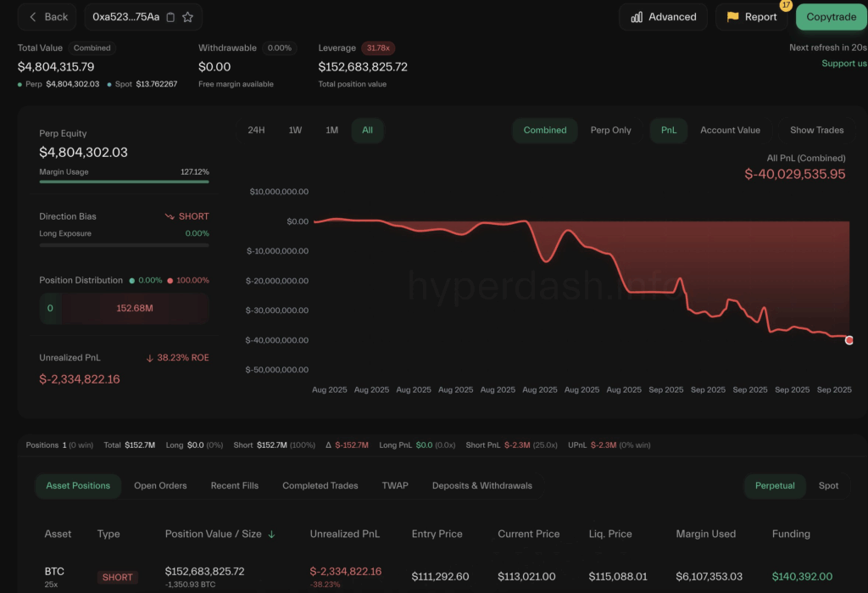Screen dimensions: 868x593
Task: Click the $6,107,353.03 margin used value
Action: tap(709, 577)
